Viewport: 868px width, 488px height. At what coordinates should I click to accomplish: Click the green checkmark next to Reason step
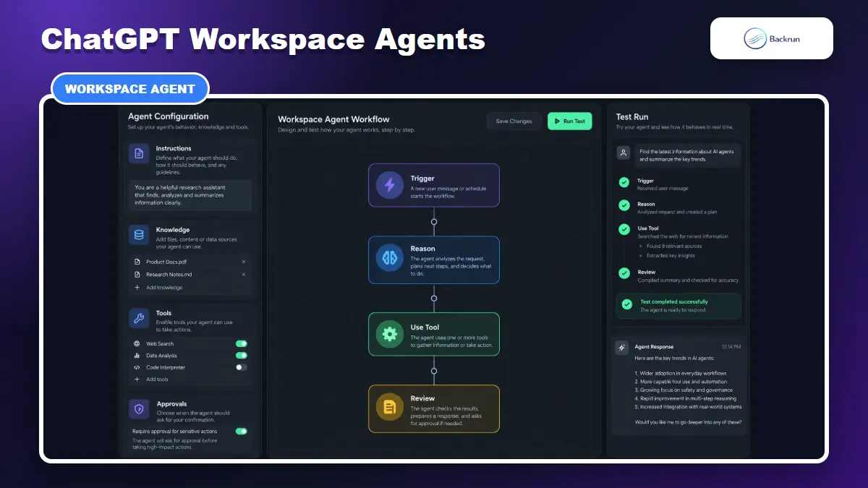point(624,206)
